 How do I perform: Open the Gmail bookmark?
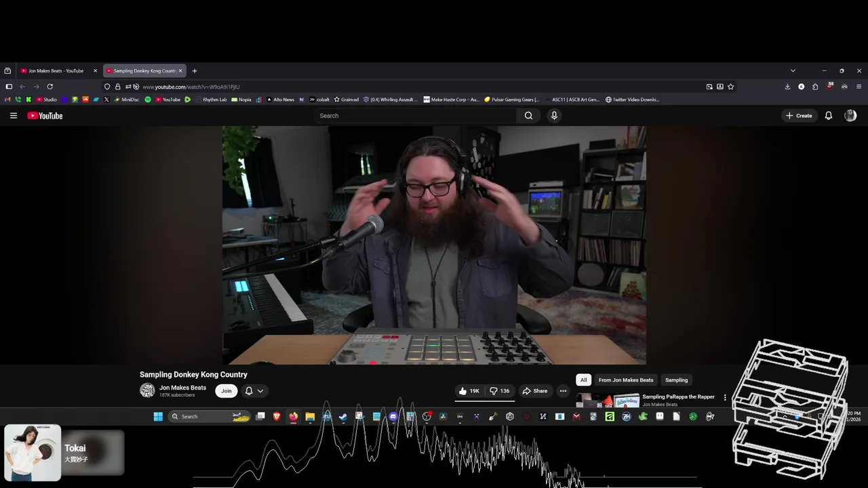pyautogui.click(x=7, y=100)
